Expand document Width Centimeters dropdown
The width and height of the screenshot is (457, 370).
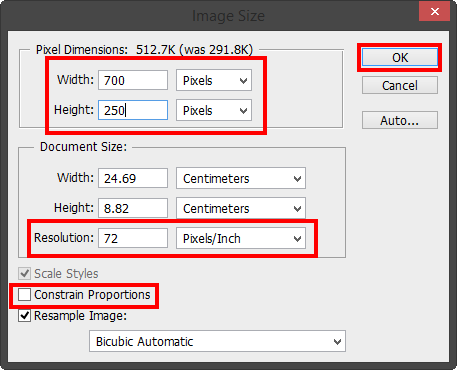point(241,178)
